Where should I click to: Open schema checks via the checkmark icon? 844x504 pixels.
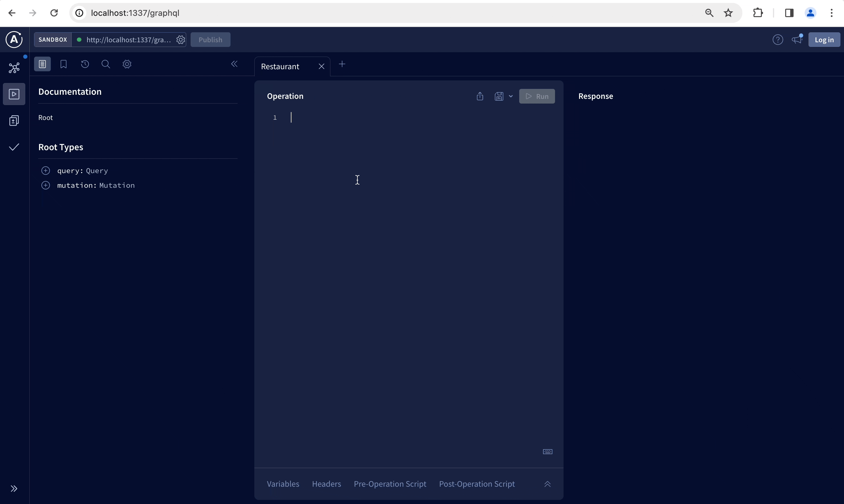click(x=14, y=147)
